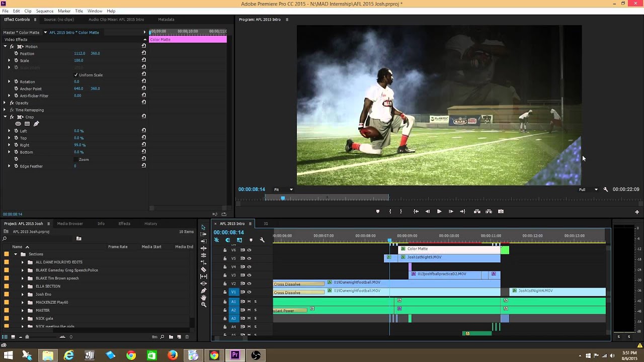Open Program Monitor settings wrench

click(x=605, y=190)
